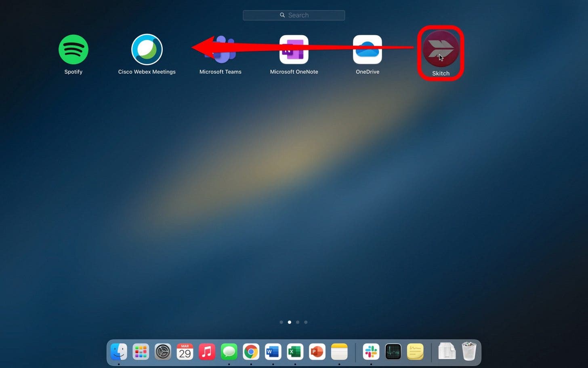Image resolution: width=588 pixels, height=368 pixels.
Task: Launch Cisco Webex Meetings
Action: (x=147, y=49)
